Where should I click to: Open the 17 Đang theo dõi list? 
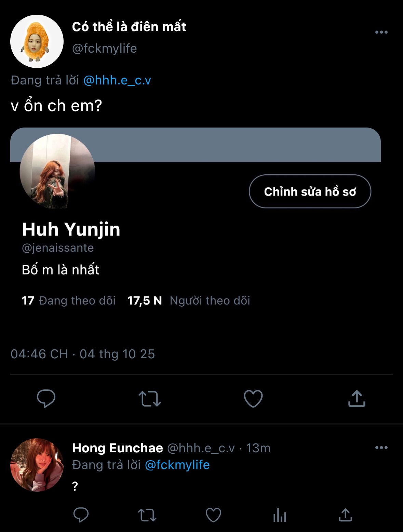click(x=69, y=301)
